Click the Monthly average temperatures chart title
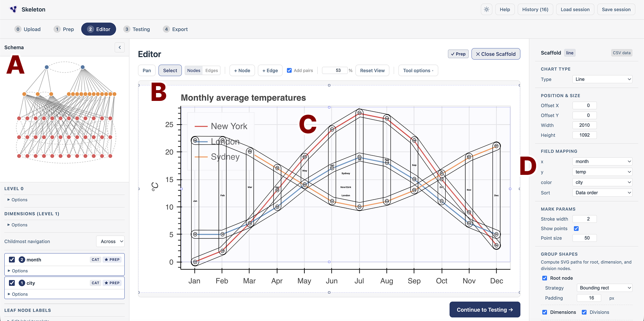The height and width of the screenshot is (321, 644). [243, 98]
